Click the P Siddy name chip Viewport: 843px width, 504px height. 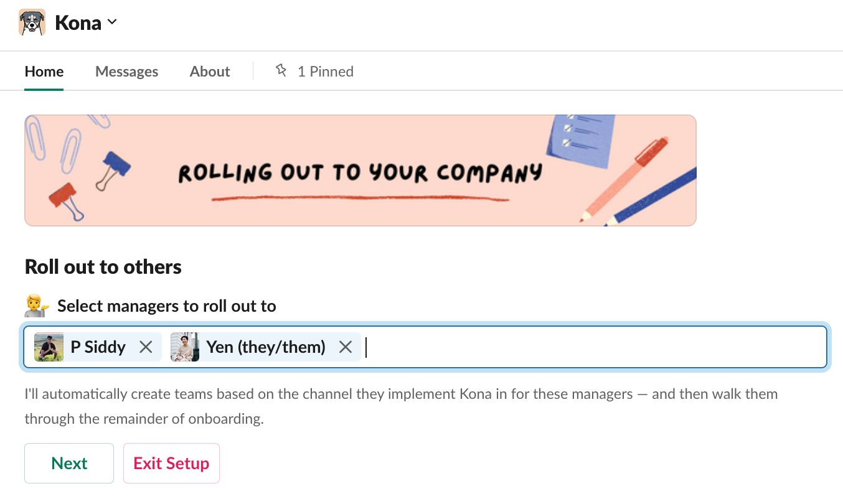[98, 347]
